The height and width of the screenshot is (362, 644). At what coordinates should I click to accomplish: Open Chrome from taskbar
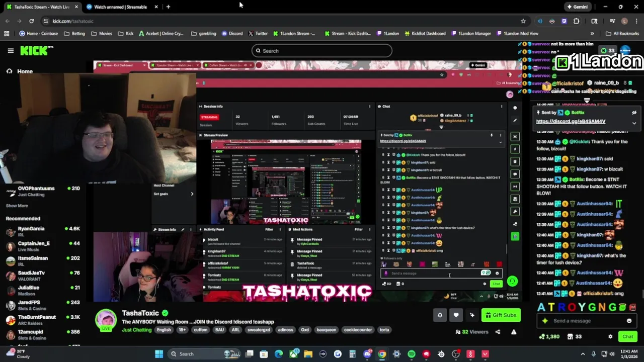382,354
